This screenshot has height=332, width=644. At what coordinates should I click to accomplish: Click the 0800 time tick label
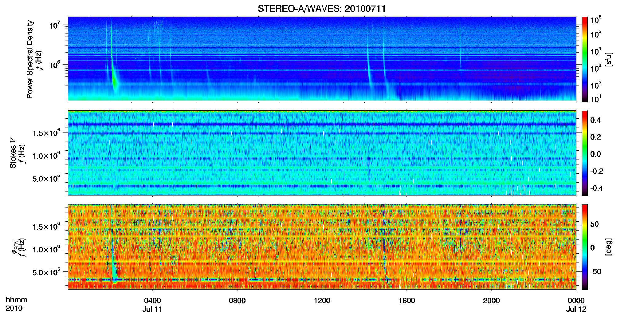click(x=237, y=300)
